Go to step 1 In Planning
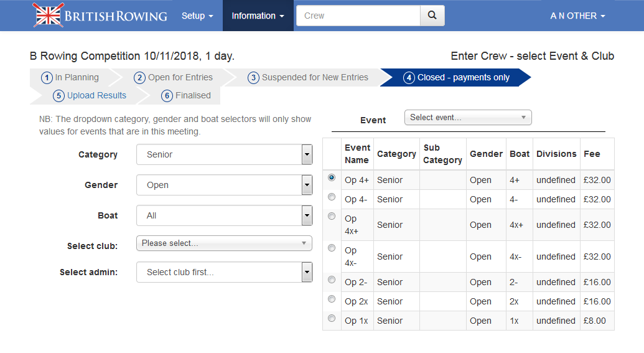This screenshot has height=353, width=644. click(x=70, y=78)
